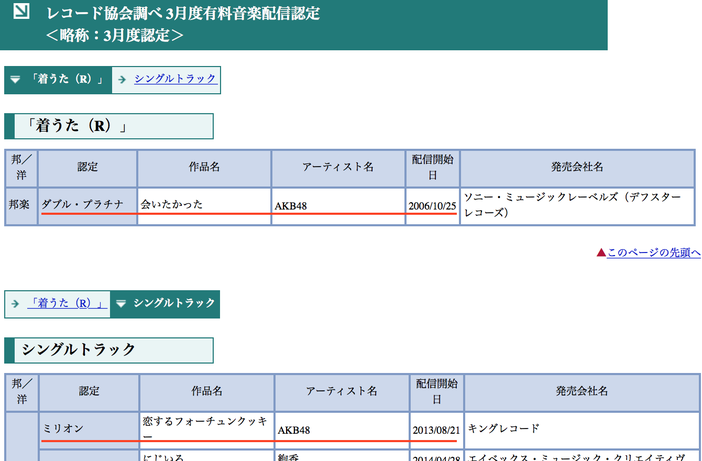702x461 pixels.
Task: Click the シングルトラック section heading
Action: 109,350
